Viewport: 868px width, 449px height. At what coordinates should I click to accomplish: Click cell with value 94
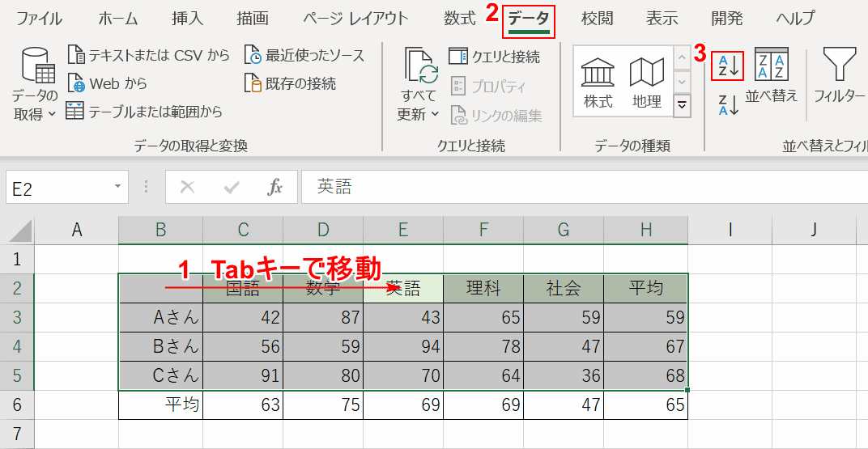[x=403, y=347]
